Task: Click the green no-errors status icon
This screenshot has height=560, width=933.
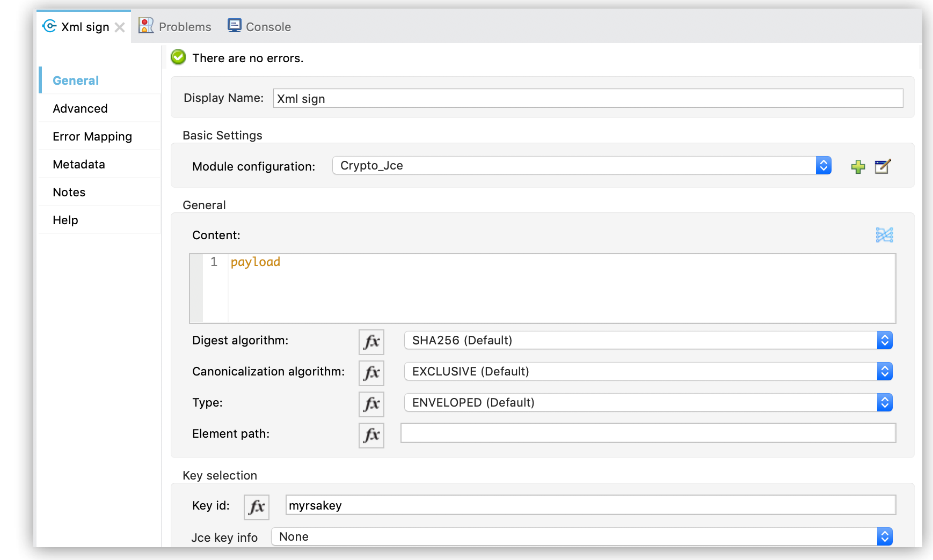Action: point(178,57)
